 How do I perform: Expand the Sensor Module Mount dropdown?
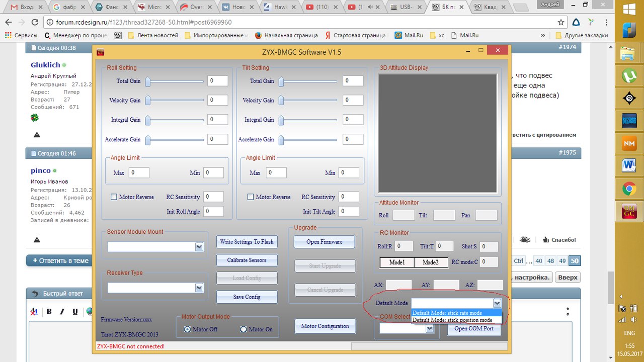point(199,247)
